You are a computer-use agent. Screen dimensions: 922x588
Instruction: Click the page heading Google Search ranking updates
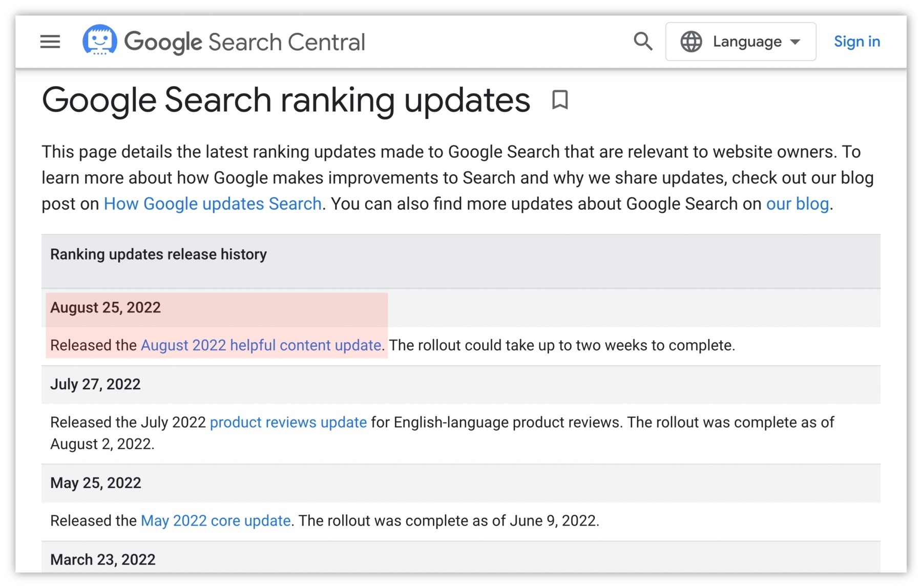[x=286, y=100]
